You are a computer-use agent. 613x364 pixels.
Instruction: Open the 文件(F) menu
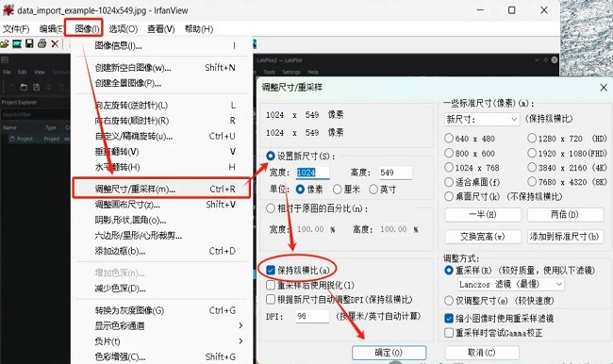point(16,29)
